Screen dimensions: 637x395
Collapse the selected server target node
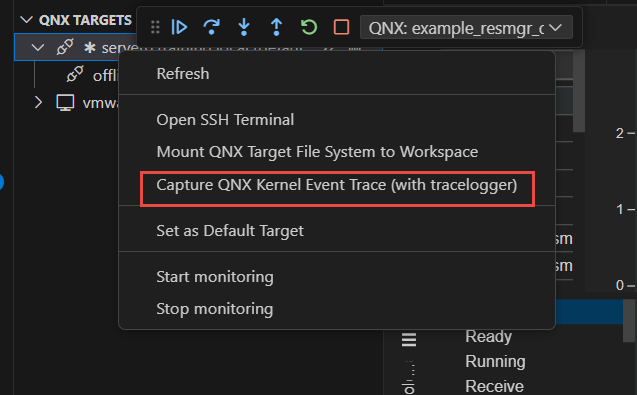pyautogui.click(x=38, y=48)
